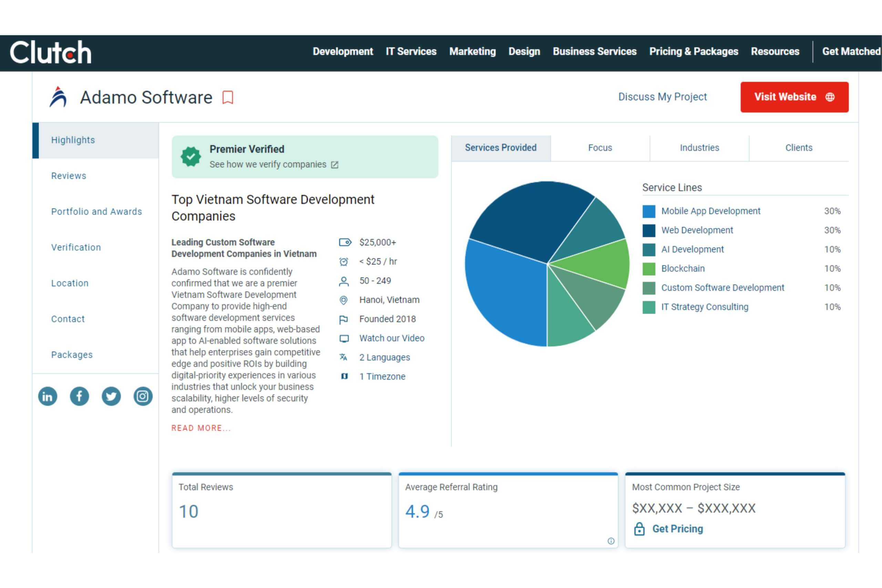The width and height of the screenshot is (882, 588).
Task: Expand the IT Services nav menu
Action: pos(411,51)
